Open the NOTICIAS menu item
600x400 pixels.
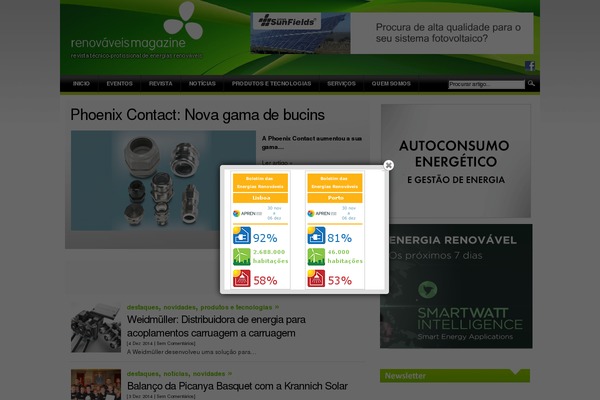202,83
